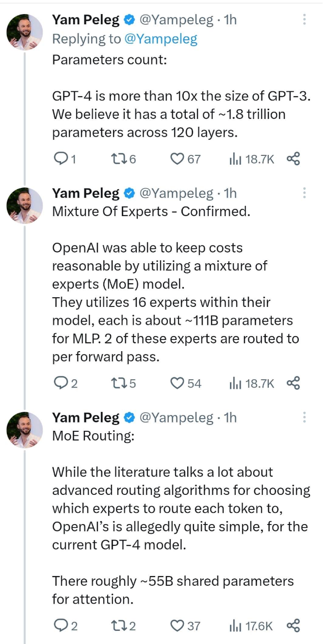This screenshot has width=327, height=644.
Task: Share the 'Mixture Of Experts' tweet
Action: pyautogui.click(x=294, y=383)
